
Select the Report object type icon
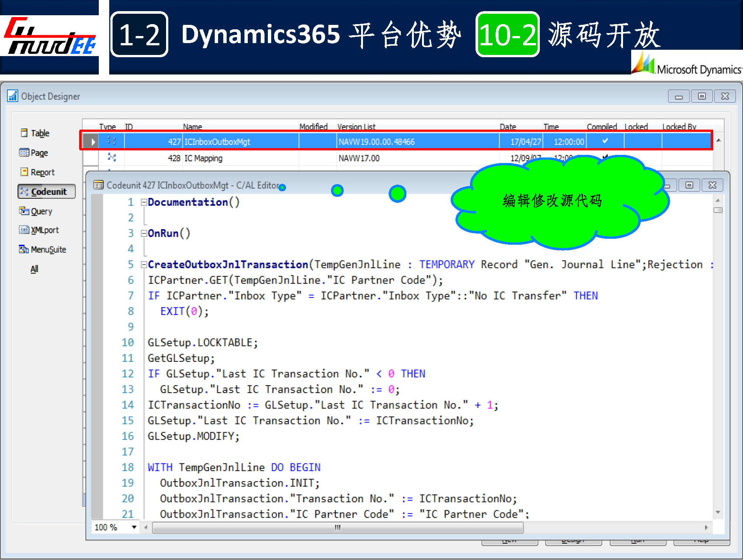pyautogui.click(x=24, y=172)
